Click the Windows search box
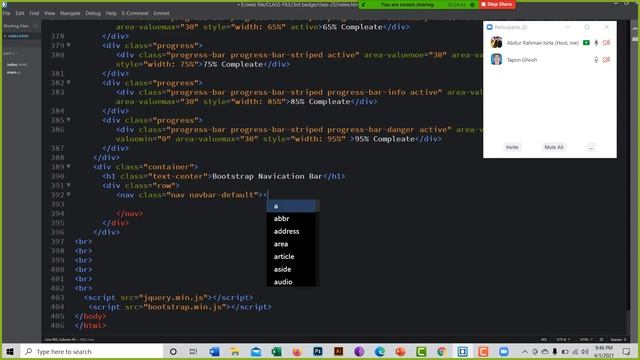Screen dimensions: 640x360 (92, 351)
